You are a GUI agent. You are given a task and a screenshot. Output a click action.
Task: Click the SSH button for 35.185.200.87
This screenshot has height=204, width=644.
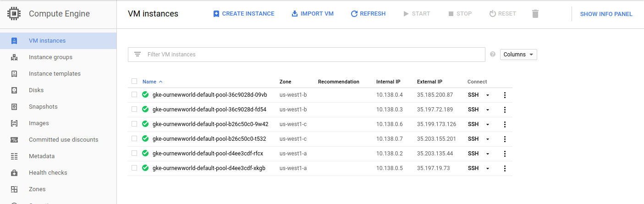tap(473, 95)
